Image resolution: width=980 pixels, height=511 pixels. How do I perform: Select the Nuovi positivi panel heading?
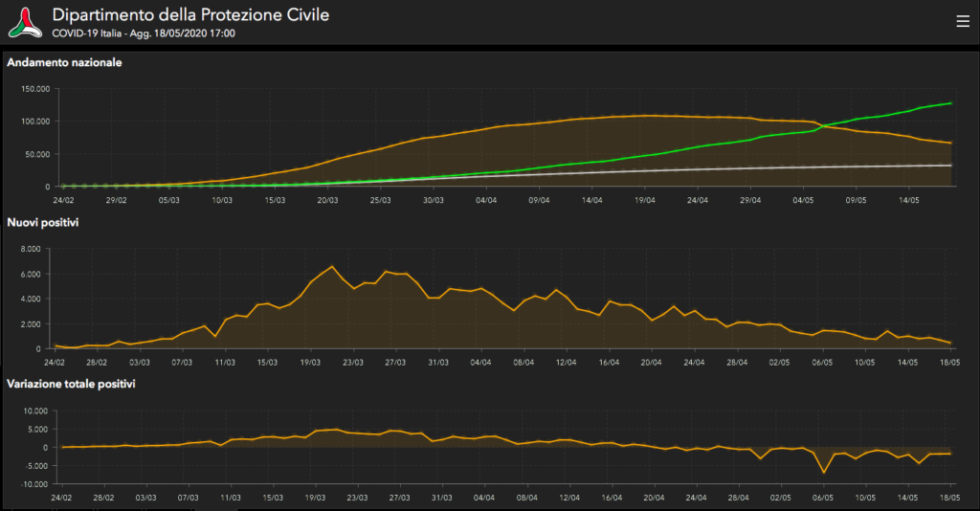(43, 222)
